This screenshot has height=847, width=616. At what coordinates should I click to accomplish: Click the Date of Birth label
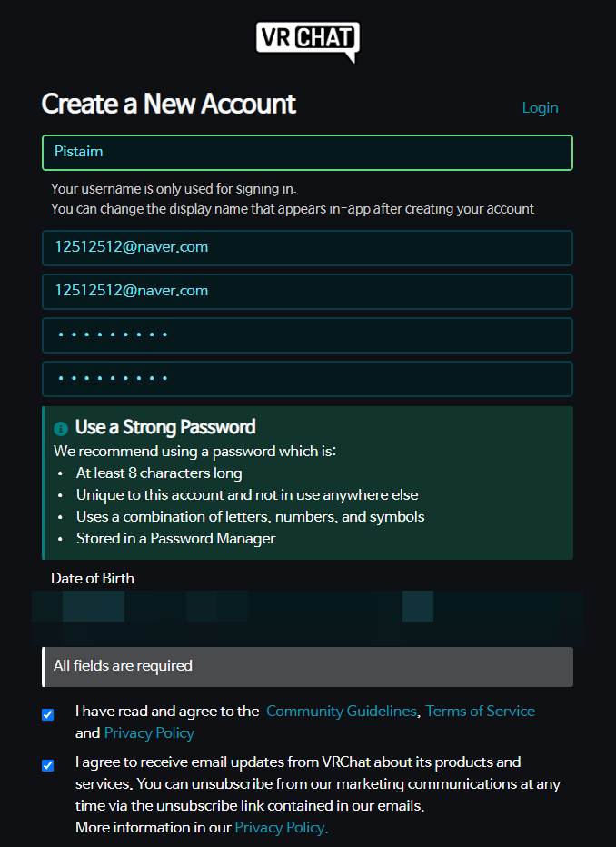93,578
